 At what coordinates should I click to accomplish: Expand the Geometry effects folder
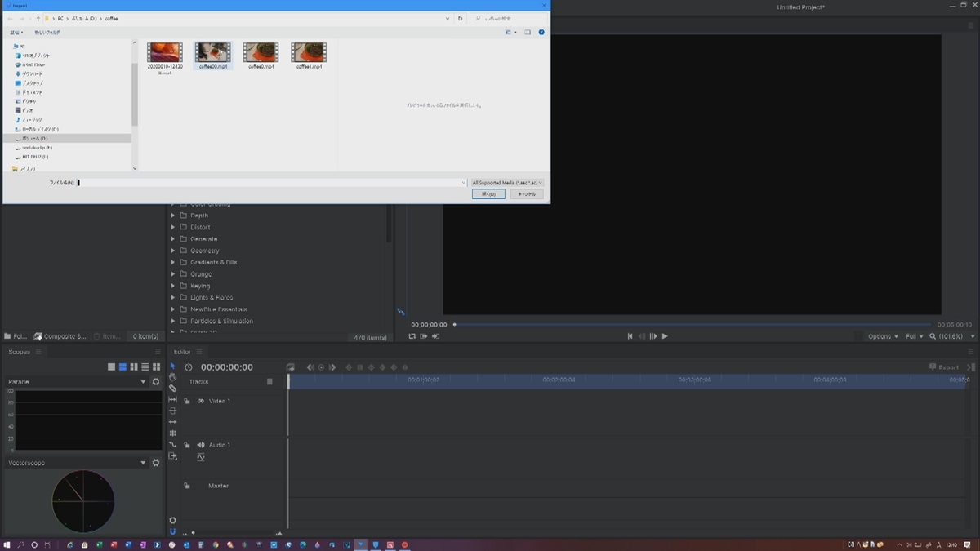pyautogui.click(x=172, y=251)
